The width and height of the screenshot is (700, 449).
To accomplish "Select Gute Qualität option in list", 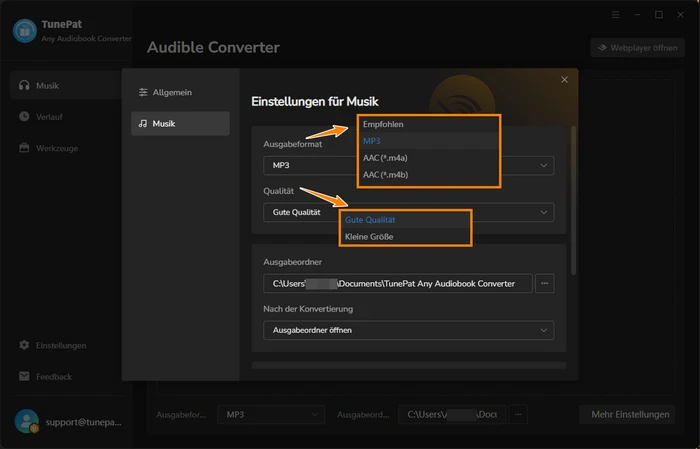I will click(x=405, y=220).
